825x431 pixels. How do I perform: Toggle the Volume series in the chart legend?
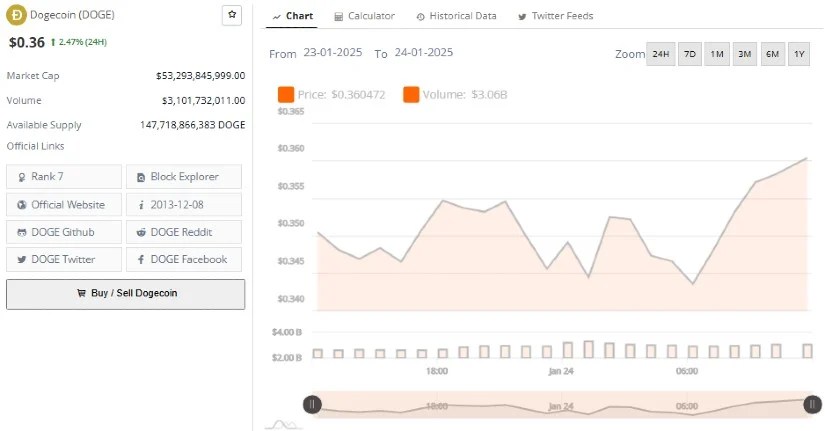[x=411, y=95]
